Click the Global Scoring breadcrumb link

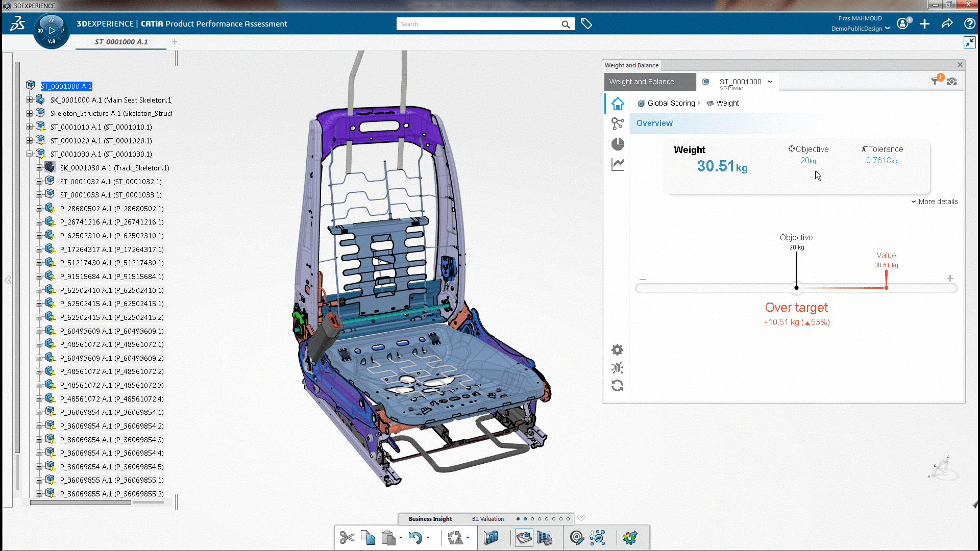[671, 103]
